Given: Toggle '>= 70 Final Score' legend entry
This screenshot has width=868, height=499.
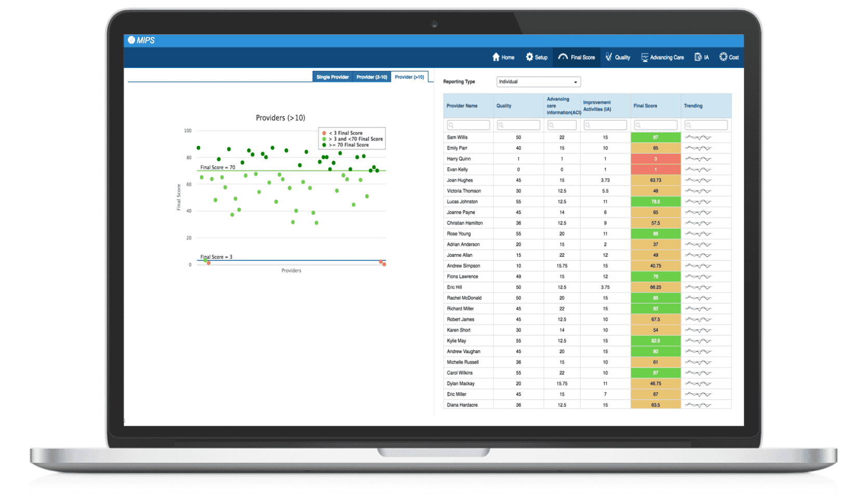Looking at the screenshot, I should pyautogui.click(x=345, y=145).
